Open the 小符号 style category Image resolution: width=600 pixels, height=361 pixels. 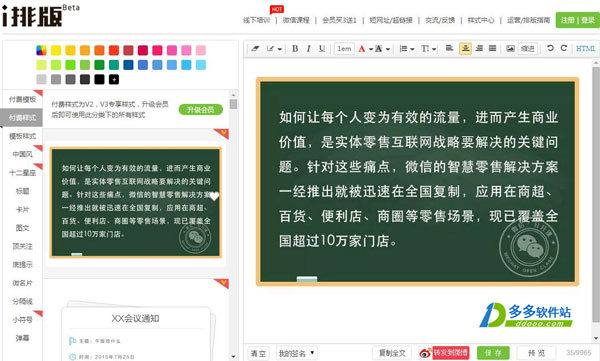click(x=22, y=320)
